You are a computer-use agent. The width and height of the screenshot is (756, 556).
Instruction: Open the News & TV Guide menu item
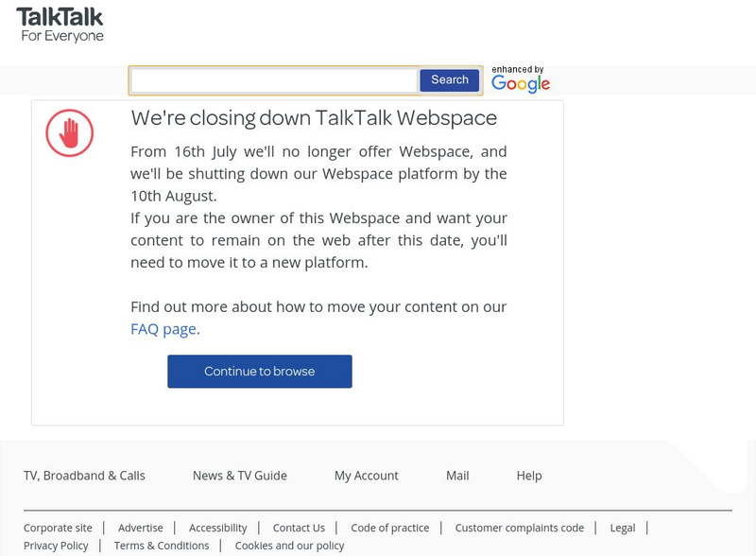pos(239,476)
